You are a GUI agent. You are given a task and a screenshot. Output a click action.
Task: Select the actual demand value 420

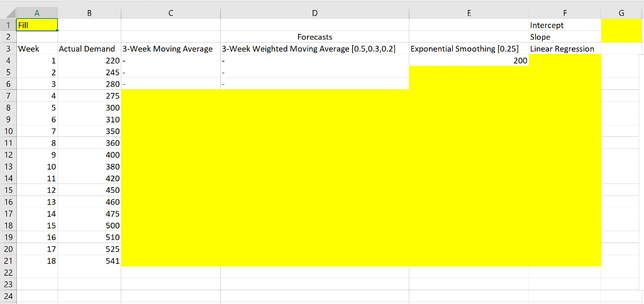point(89,178)
